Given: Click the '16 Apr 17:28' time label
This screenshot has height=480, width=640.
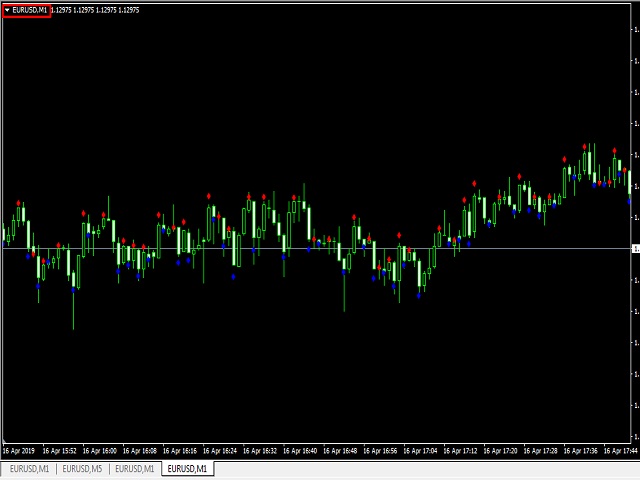Looking at the screenshot, I should 540,451.
